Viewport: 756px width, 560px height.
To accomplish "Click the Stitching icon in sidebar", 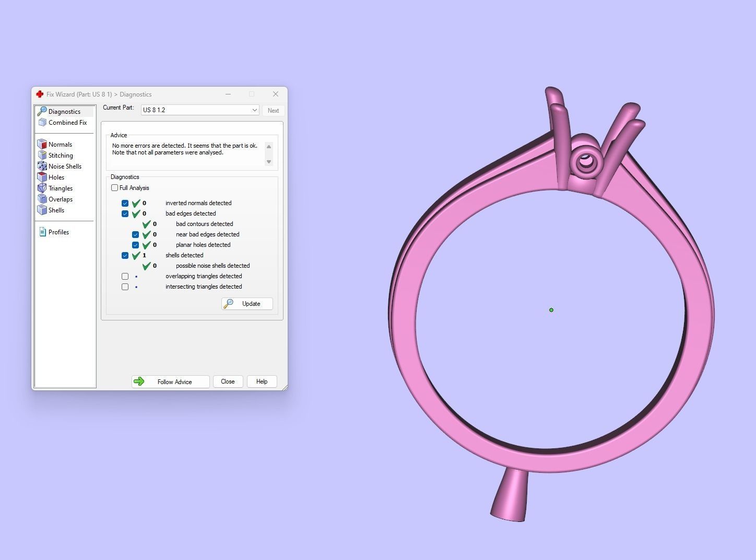I will click(42, 155).
